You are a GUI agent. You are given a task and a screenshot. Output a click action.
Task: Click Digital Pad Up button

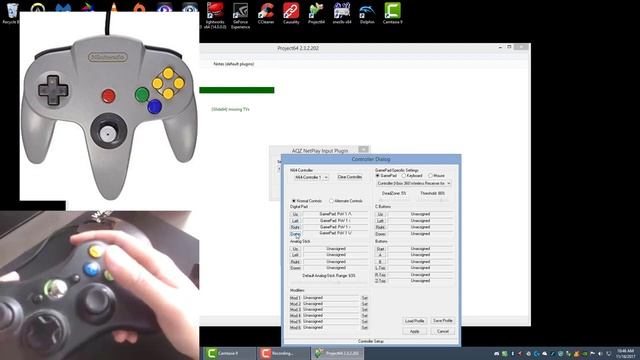click(x=296, y=214)
